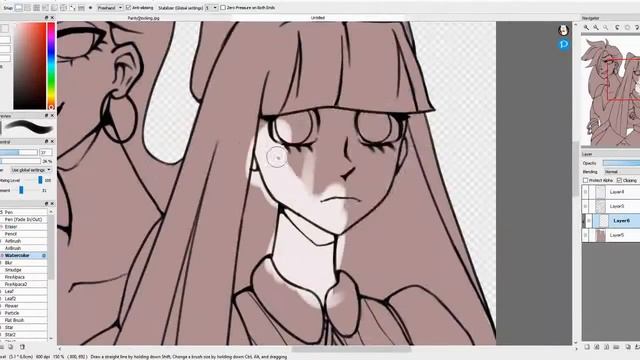This screenshot has width=640, height=360.
Task: Float the brush preview panel
Action: click(46, 116)
